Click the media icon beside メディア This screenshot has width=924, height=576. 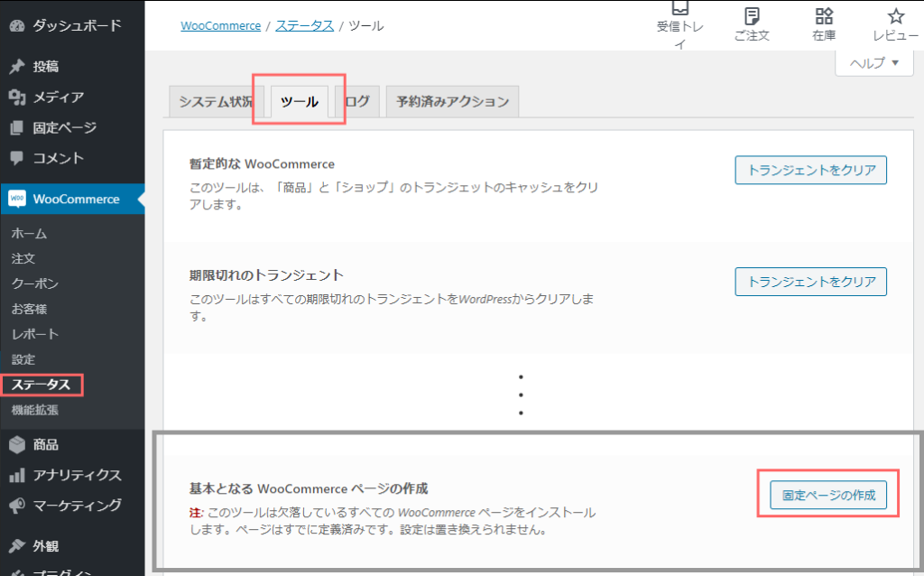point(17,98)
